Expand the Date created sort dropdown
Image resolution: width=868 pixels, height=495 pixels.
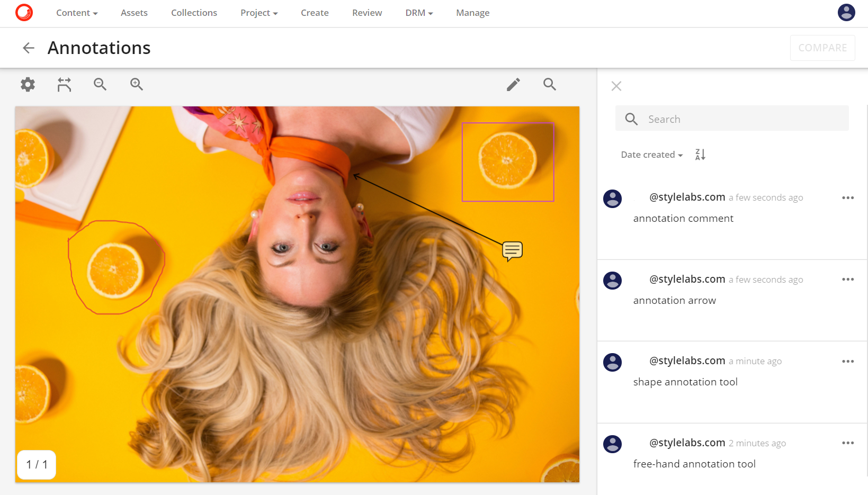point(651,155)
